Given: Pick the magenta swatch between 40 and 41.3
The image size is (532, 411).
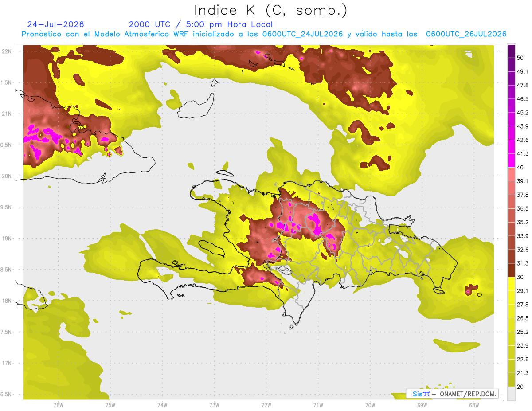Looking at the screenshot, I should pos(511,160).
